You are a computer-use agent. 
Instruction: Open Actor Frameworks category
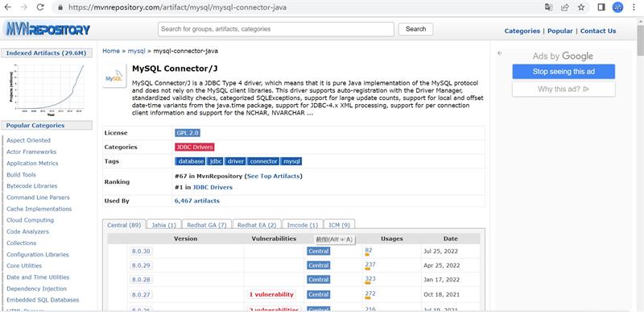31,152
